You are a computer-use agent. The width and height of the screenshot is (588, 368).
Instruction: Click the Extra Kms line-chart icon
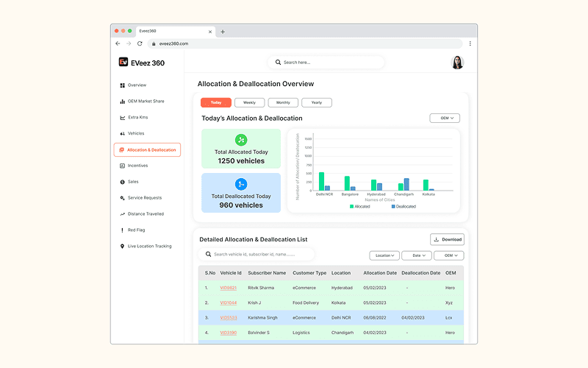click(x=122, y=118)
